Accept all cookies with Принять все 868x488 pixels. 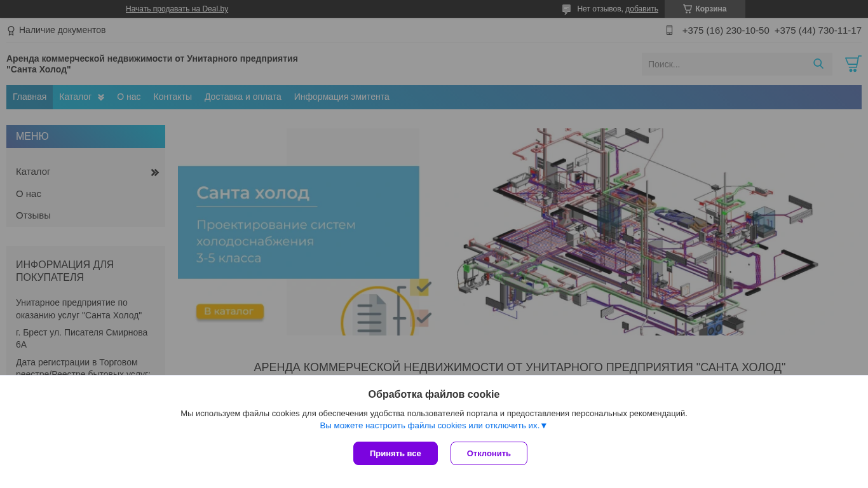tap(395, 453)
